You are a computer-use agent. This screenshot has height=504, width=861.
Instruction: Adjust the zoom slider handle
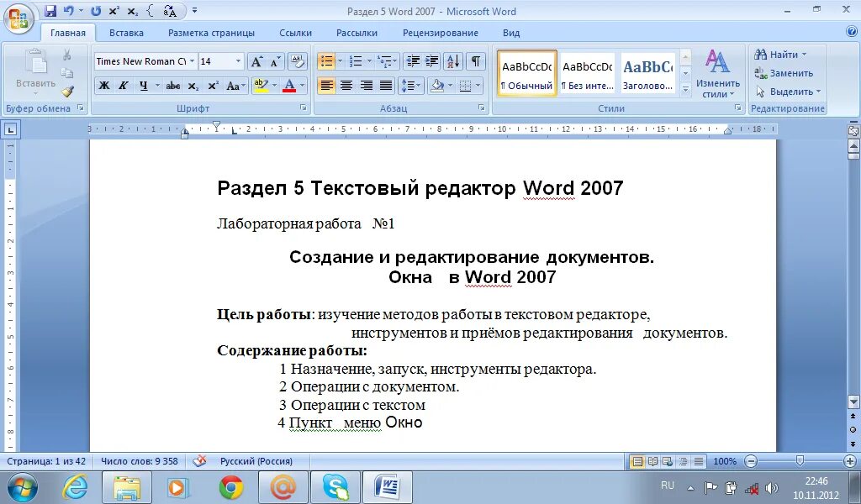800,460
